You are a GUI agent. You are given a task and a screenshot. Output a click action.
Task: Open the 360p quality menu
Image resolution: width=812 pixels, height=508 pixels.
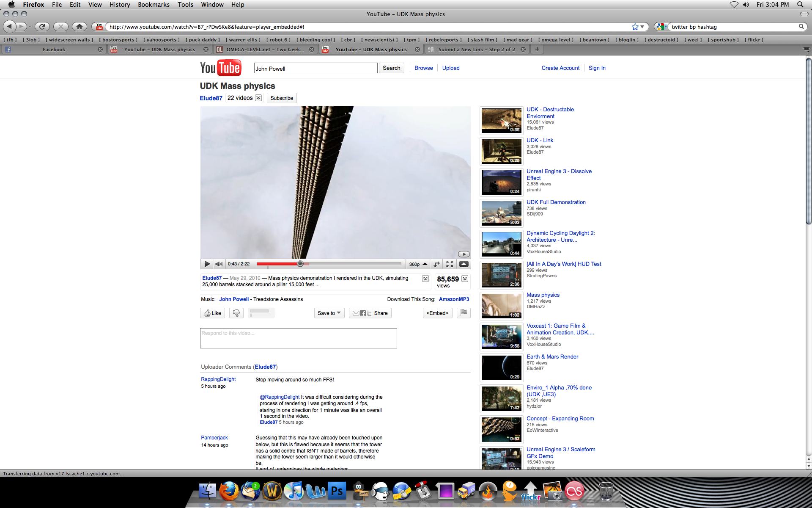418,264
